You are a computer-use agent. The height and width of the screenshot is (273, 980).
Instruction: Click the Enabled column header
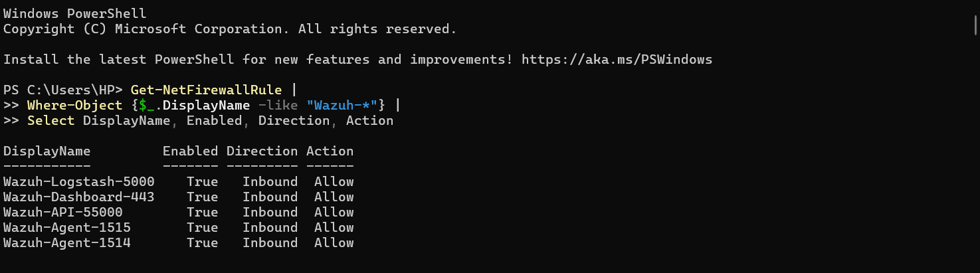click(190, 151)
